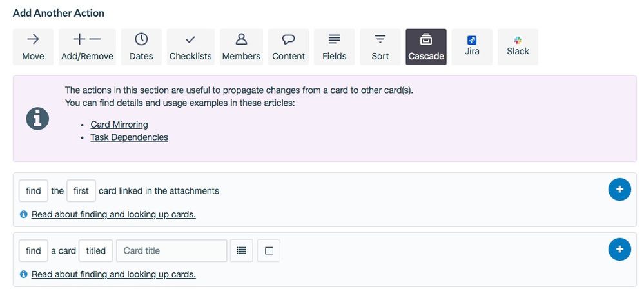Open the Jira integration tab

pos(472,47)
